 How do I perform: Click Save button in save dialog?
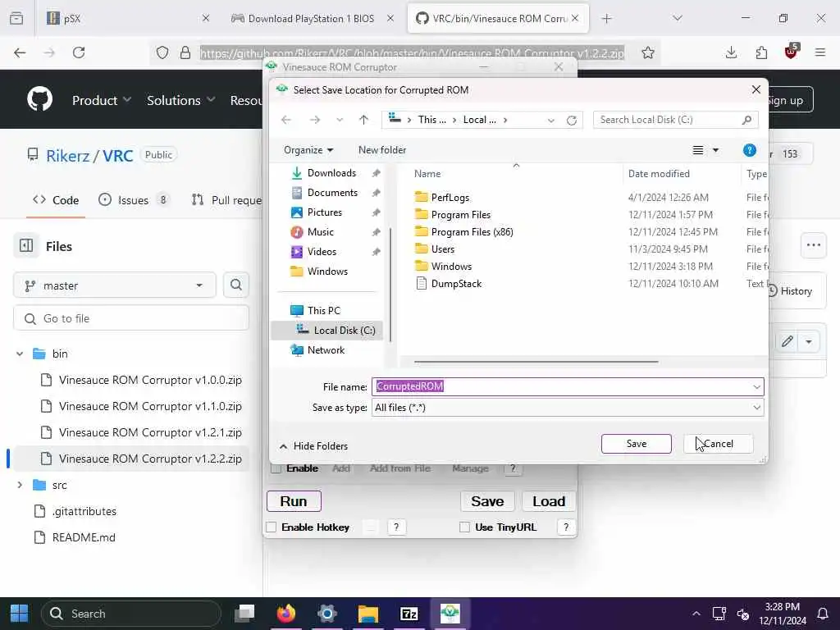[636, 444]
